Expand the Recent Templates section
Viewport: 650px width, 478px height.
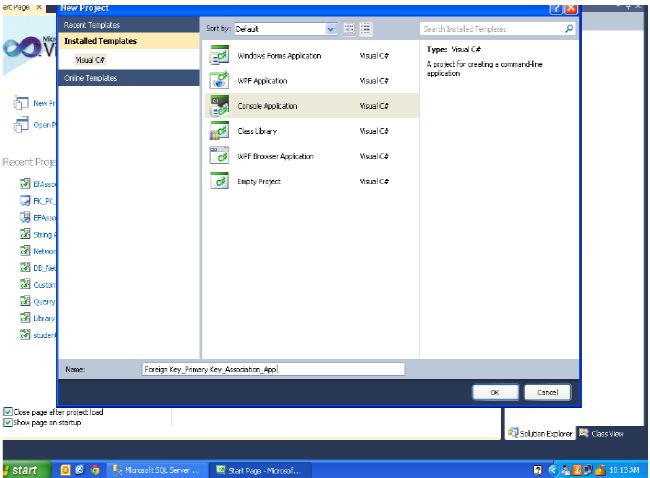(129, 25)
